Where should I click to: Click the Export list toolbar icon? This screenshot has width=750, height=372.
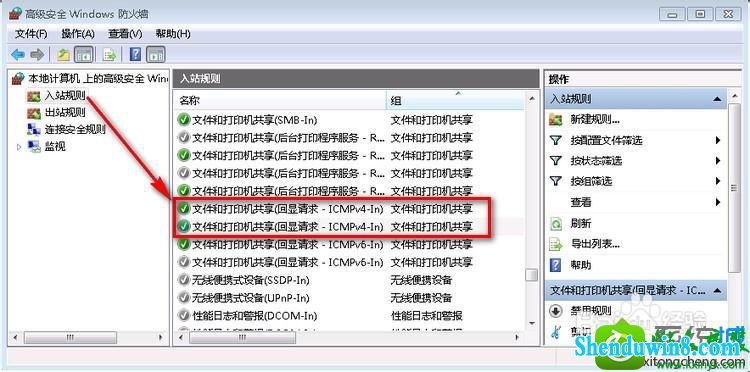[110, 55]
